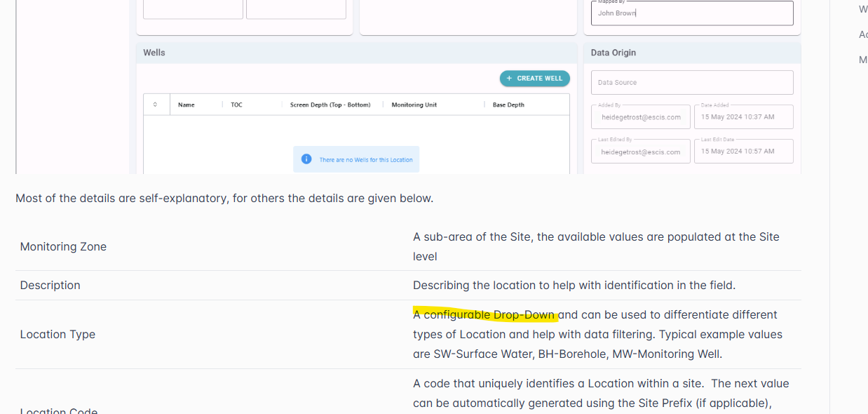Click the Location Type row label
The width and height of the screenshot is (868, 414).
pos(57,335)
